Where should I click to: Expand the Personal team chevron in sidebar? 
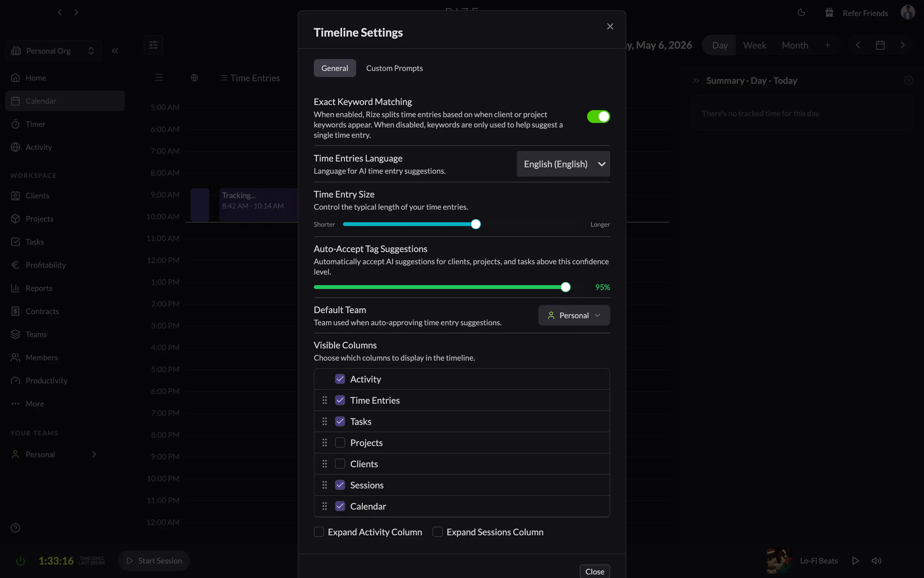(94, 454)
